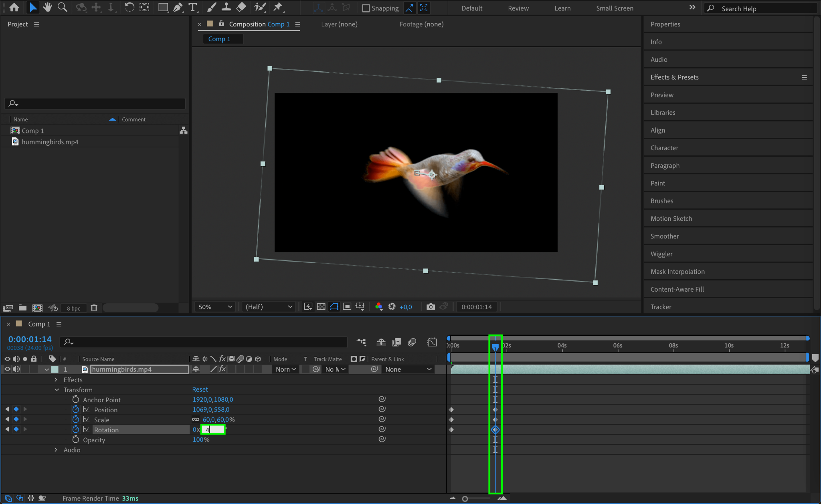Screen dimensions: 821x504
Task: Select the Hand tool
Action: pos(48,7)
